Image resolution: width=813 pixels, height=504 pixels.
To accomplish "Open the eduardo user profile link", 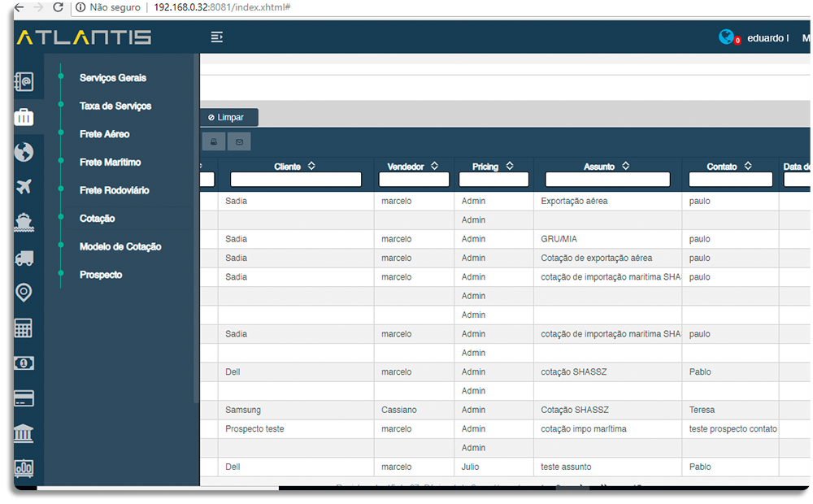I will pyautogui.click(x=767, y=38).
